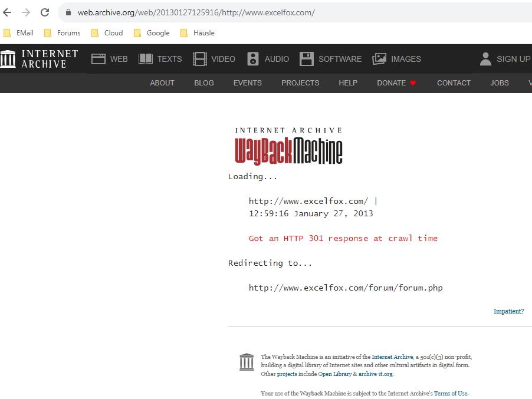Click the DONATE link text
Screen dimensions: 532x399
point(392,83)
